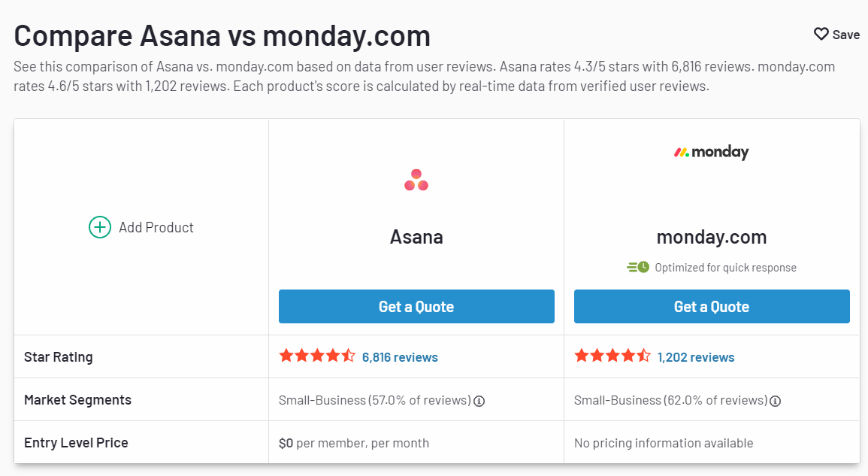The width and height of the screenshot is (868, 476).
Task: Open monday.com's 1,202 reviews link
Action: click(x=696, y=357)
